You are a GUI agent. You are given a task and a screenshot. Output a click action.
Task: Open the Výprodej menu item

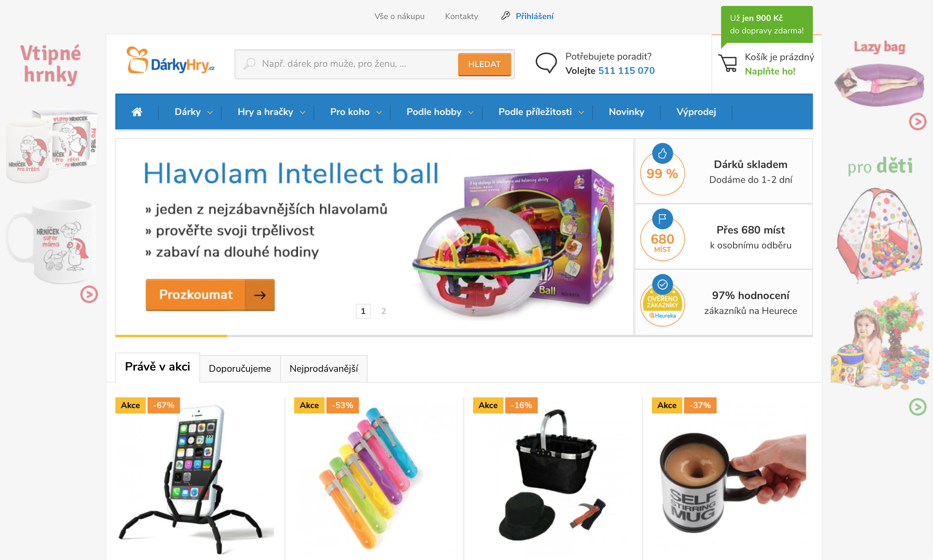pyautogui.click(x=696, y=112)
